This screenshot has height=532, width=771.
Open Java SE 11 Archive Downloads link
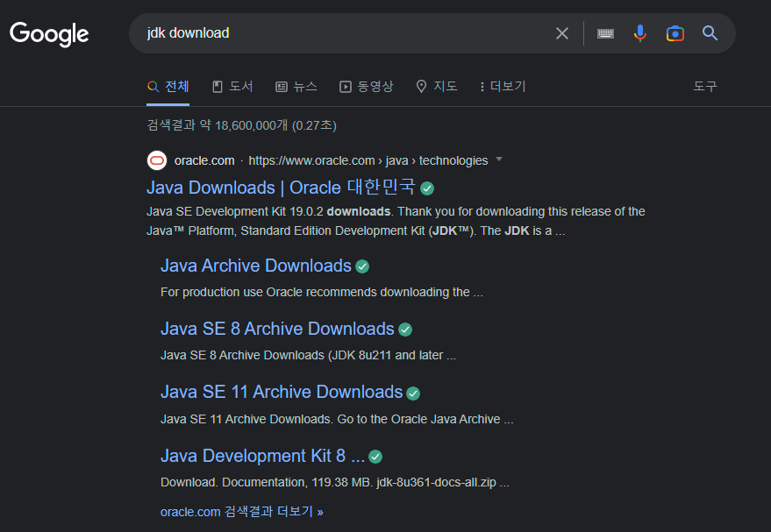(282, 392)
